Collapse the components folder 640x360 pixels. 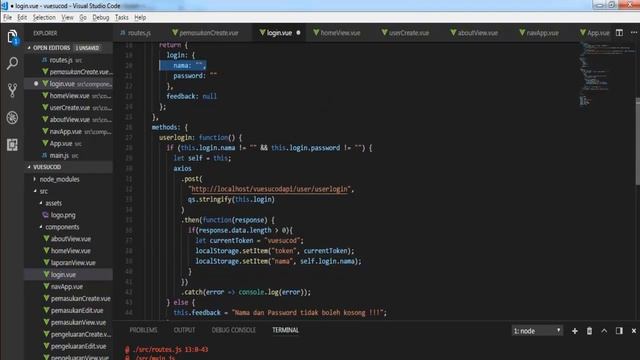click(x=62, y=227)
